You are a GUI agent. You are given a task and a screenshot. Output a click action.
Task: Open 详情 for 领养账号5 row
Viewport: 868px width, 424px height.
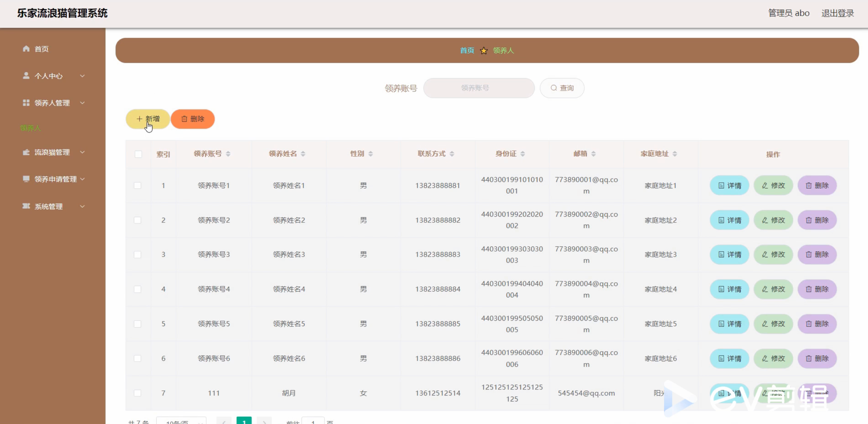pos(729,324)
